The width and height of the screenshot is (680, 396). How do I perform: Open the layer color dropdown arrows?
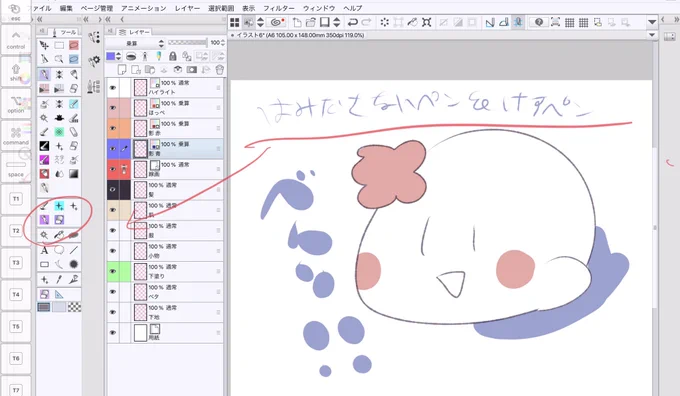(118, 56)
